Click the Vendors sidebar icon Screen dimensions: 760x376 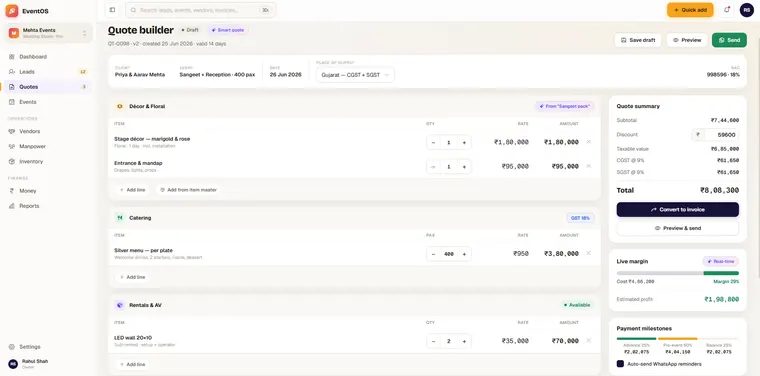point(12,131)
